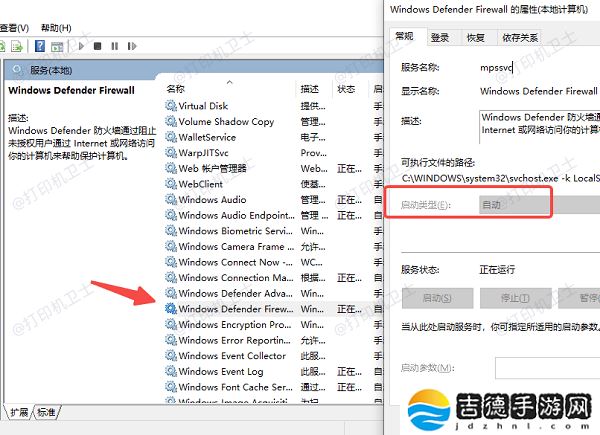The image size is (600, 435).
Task: Click the Help book toolbar icon
Action: pos(40,46)
